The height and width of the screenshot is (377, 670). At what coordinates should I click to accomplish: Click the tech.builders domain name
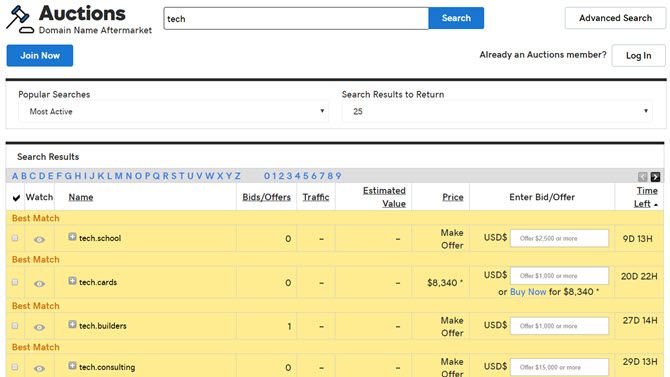[x=103, y=326]
